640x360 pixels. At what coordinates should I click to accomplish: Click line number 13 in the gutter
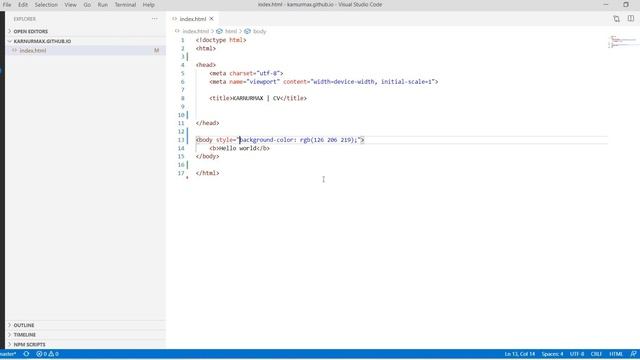pos(181,140)
